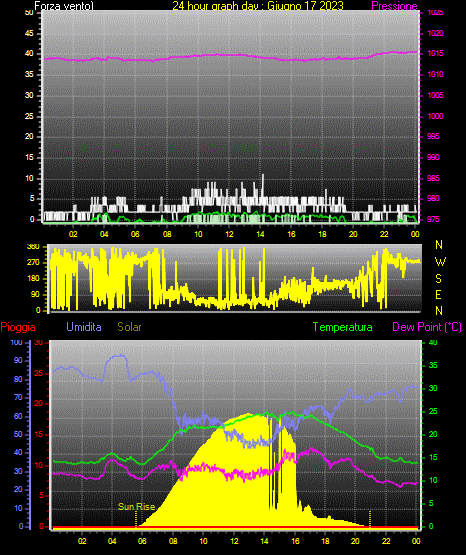466x555 pixels.
Task: Select the Umidita legend label
Action: pyautogui.click(x=84, y=327)
